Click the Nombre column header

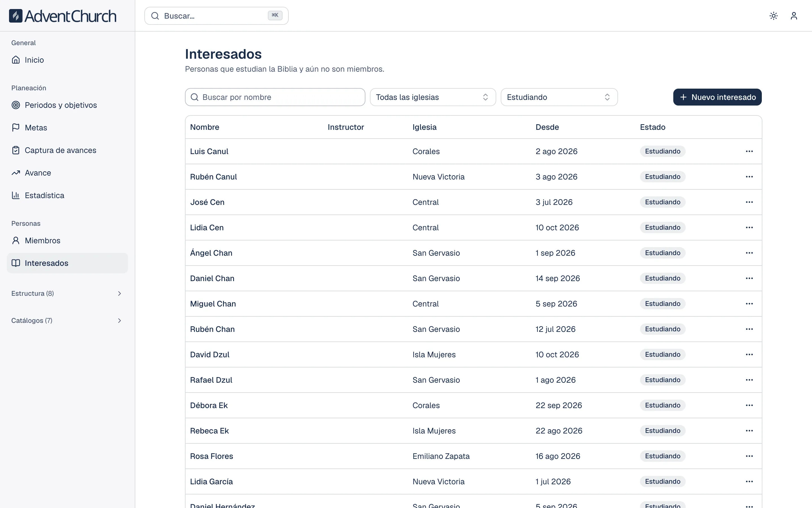pyautogui.click(x=205, y=127)
